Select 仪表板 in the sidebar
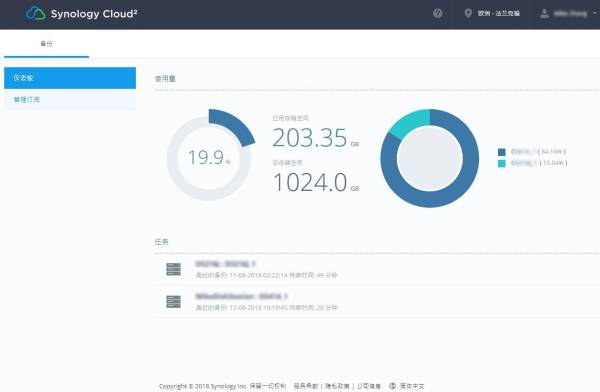 coord(70,78)
